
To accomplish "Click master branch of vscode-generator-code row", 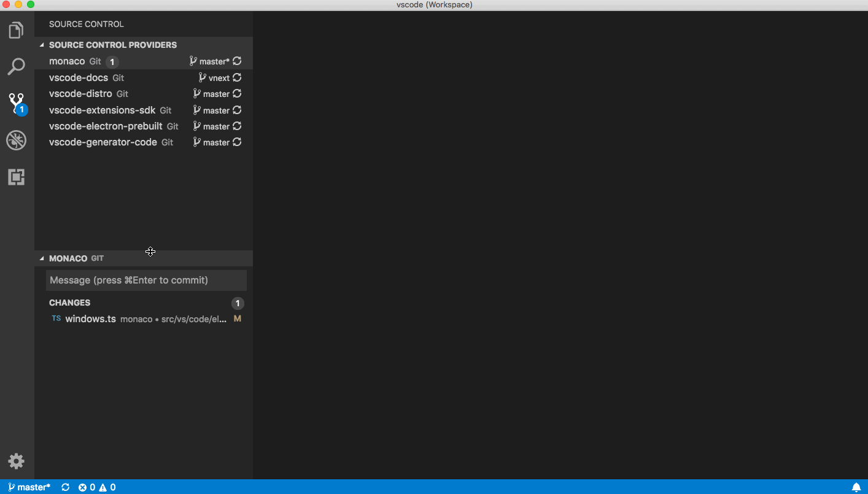I will (211, 142).
